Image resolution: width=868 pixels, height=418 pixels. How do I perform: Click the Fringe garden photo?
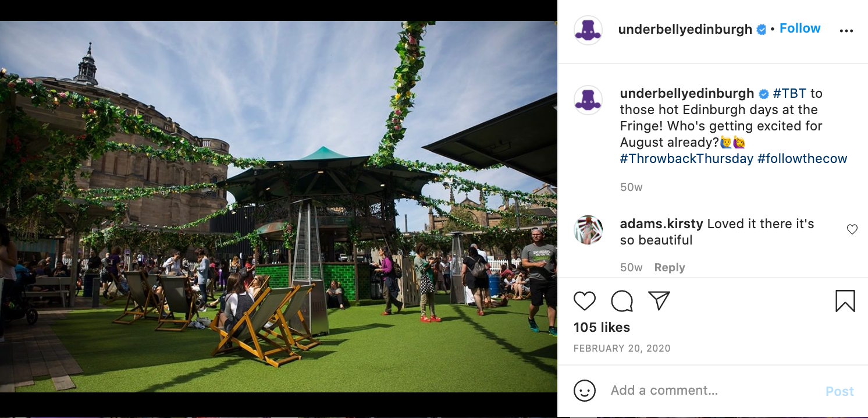coord(279,207)
